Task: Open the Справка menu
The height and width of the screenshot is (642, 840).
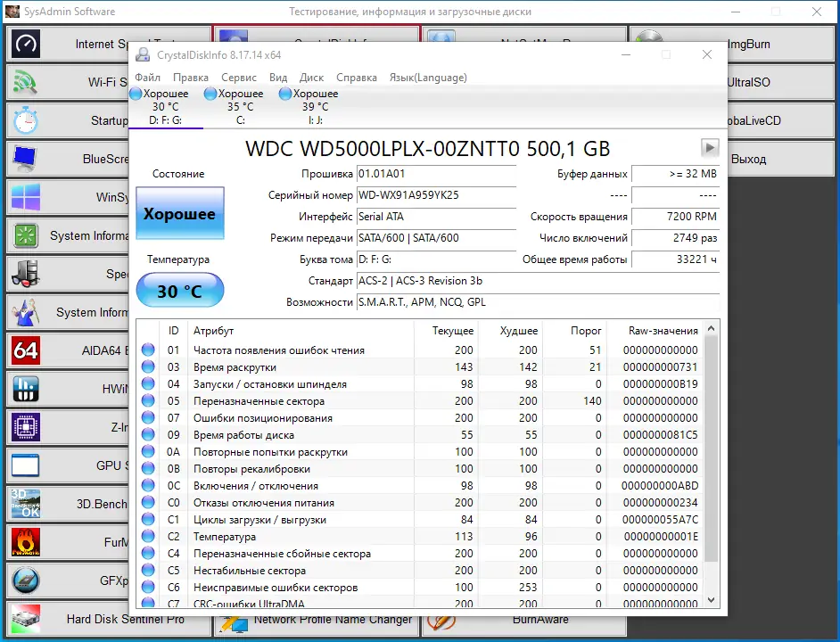Action: click(x=357, y=78)
